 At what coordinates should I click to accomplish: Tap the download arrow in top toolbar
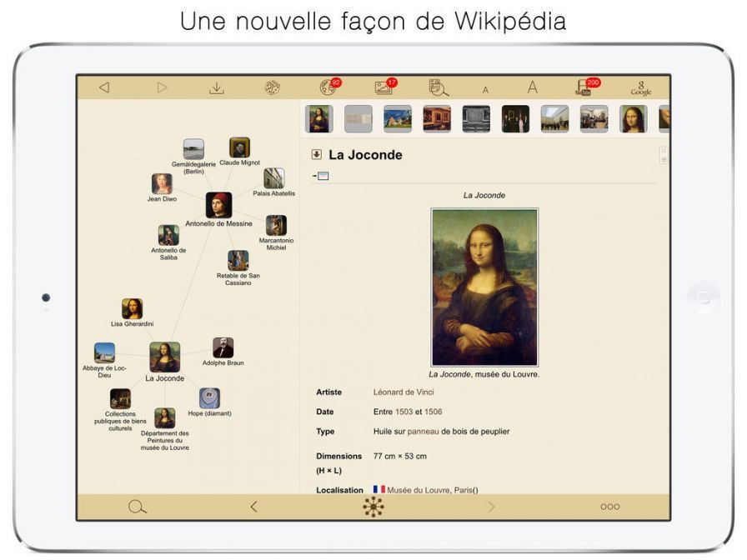tap(217, 87)
